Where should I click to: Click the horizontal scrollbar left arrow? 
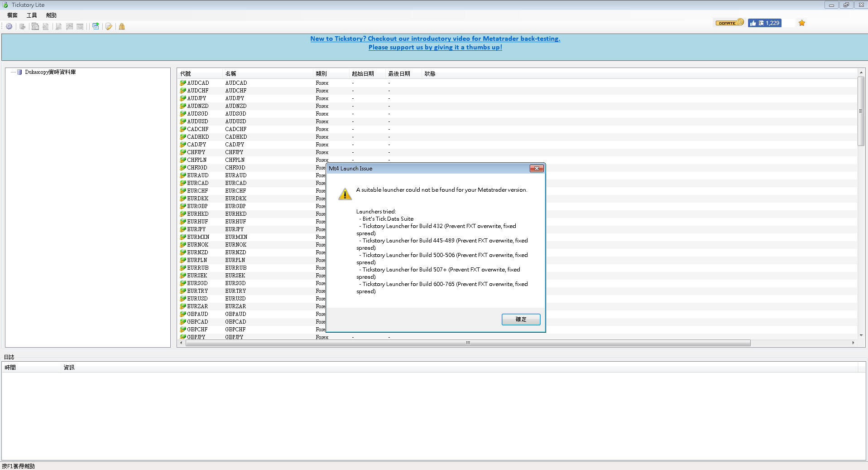(x=182, y=343)
